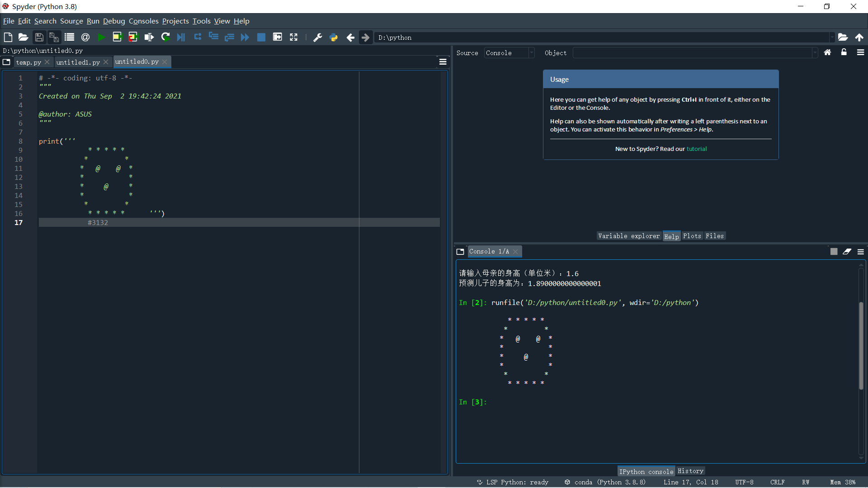
Task: Open Preferences via the wrench icon
Action: 317,38
